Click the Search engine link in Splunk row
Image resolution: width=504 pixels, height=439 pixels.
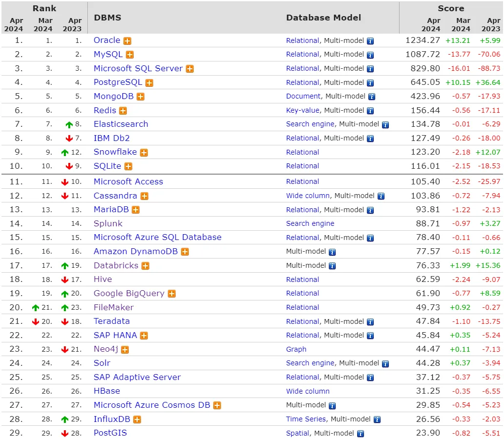[310, 223]
